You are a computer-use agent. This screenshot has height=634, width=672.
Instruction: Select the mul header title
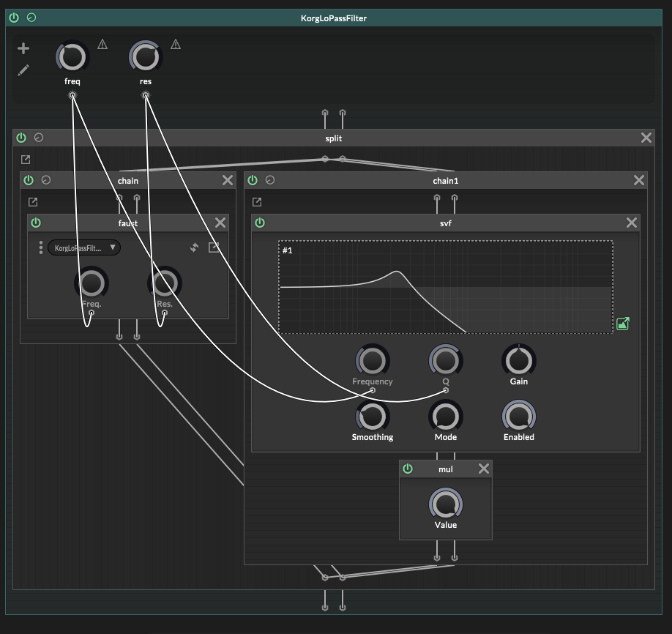point(446,469)
